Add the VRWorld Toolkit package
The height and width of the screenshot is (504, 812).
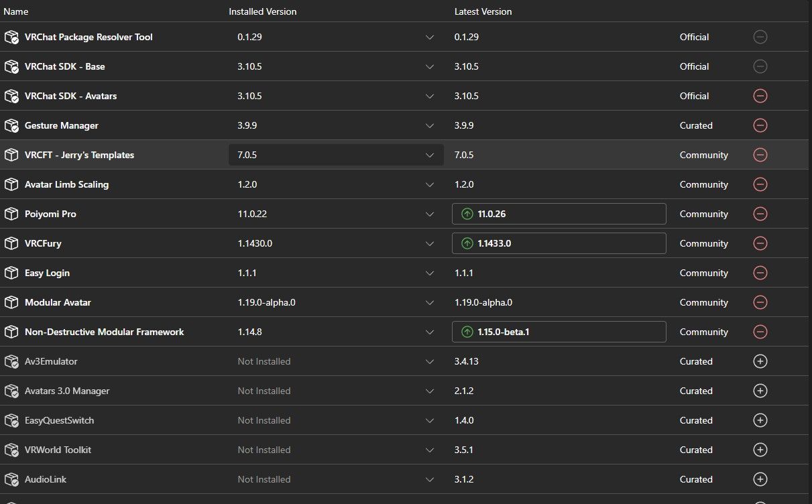(760, 450)
